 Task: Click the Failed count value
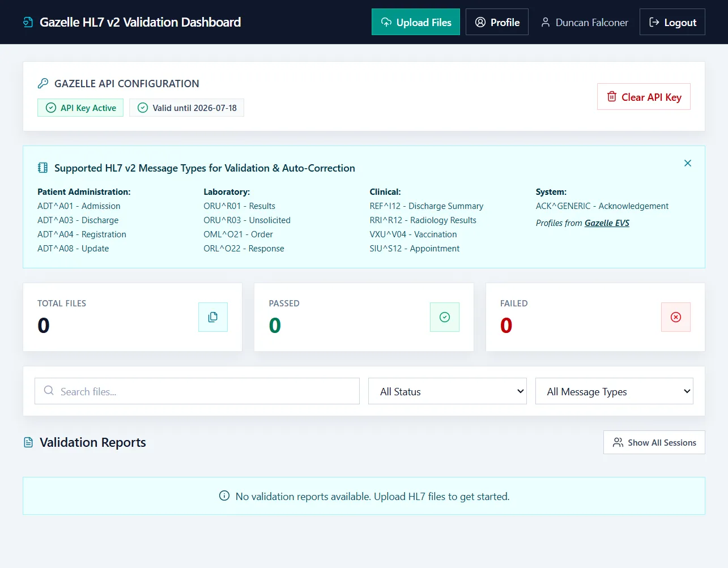pyautogui.click(x=506, y=326)
